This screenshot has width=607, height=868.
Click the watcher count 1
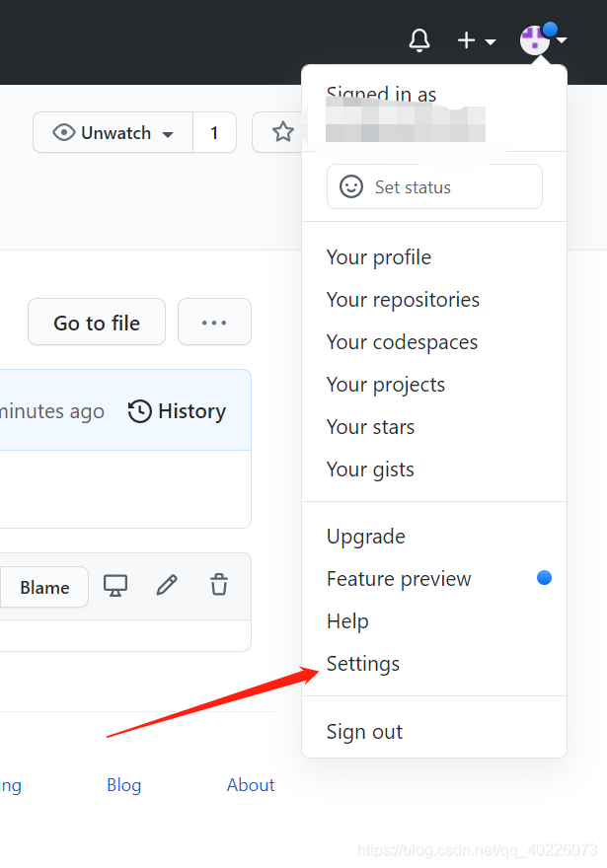[x=214, y=132]
